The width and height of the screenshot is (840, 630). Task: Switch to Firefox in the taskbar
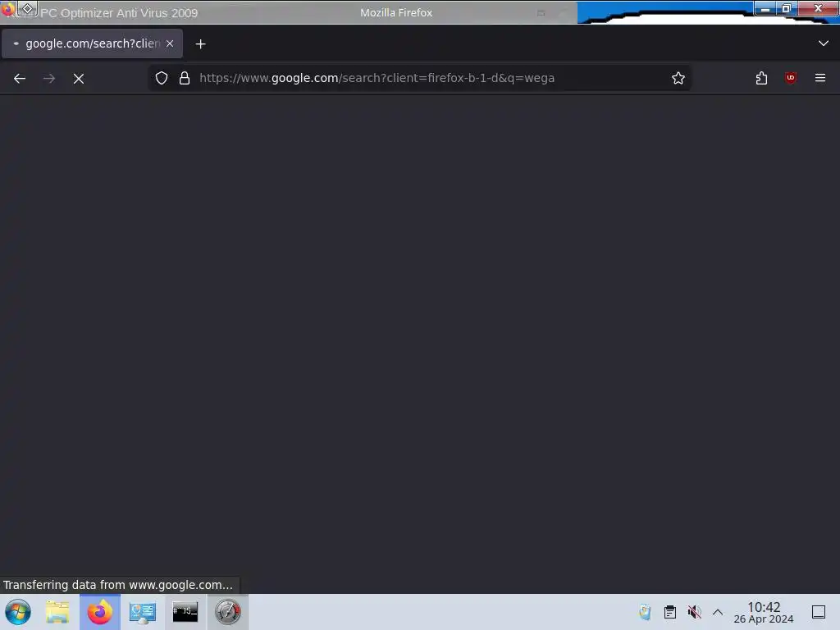100,612
